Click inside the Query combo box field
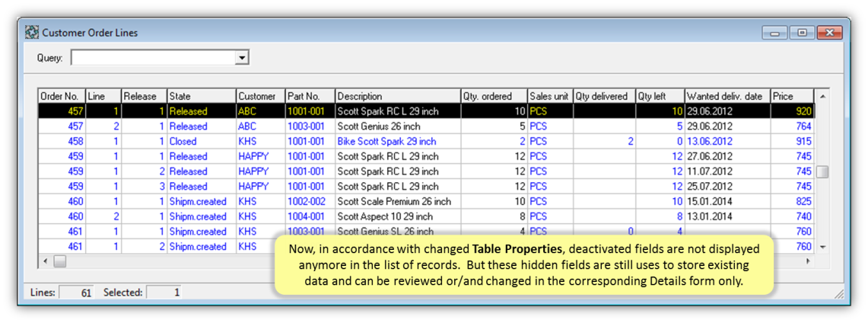This screenshot has height=323, width=868. (152, 58)
